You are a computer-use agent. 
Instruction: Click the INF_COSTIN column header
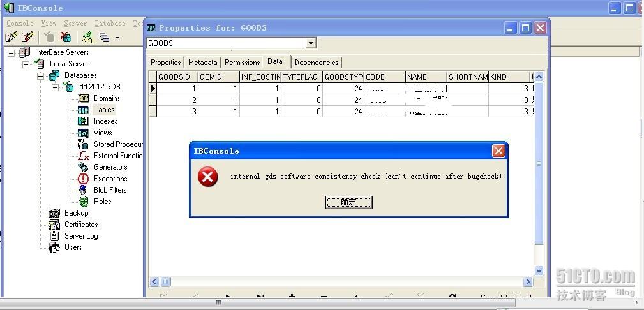tap(260, 77)
